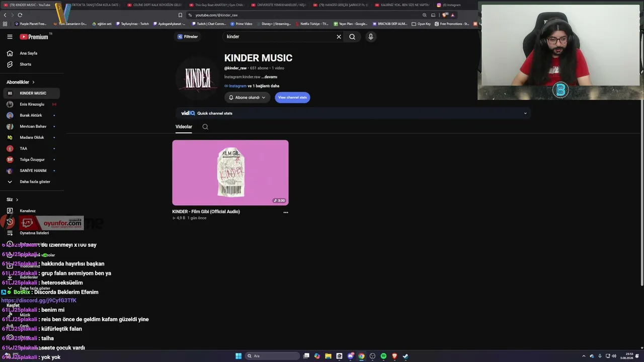The width and height of the screenshot is (644, 362).
Task: Run the search with the magnifier button
Action: coord(352,37)
